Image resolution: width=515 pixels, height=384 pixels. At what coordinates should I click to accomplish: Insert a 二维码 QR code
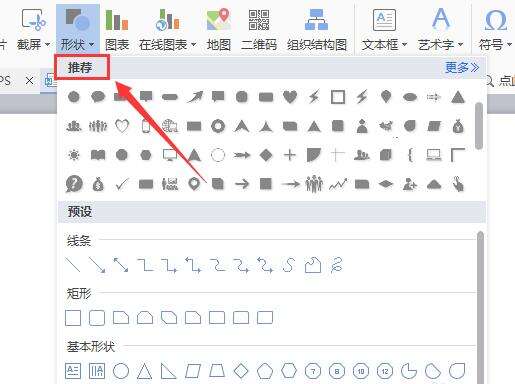click(259, 29)
